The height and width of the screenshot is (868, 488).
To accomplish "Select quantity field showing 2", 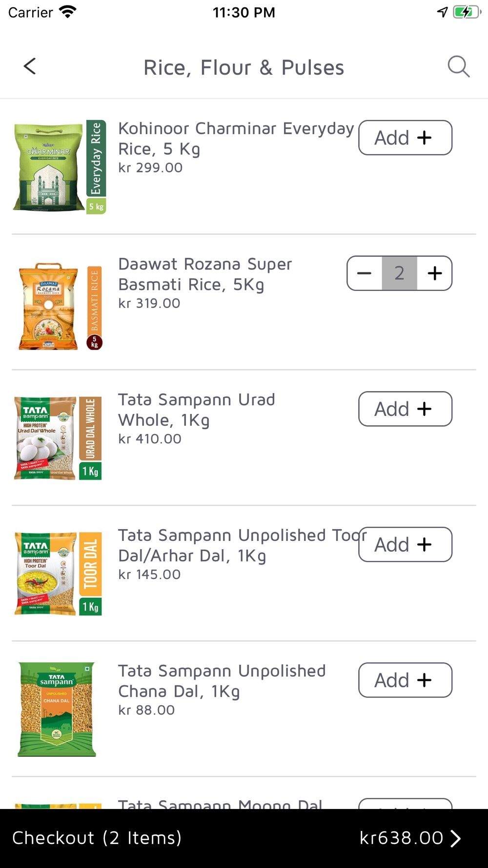I will [400, 273].
